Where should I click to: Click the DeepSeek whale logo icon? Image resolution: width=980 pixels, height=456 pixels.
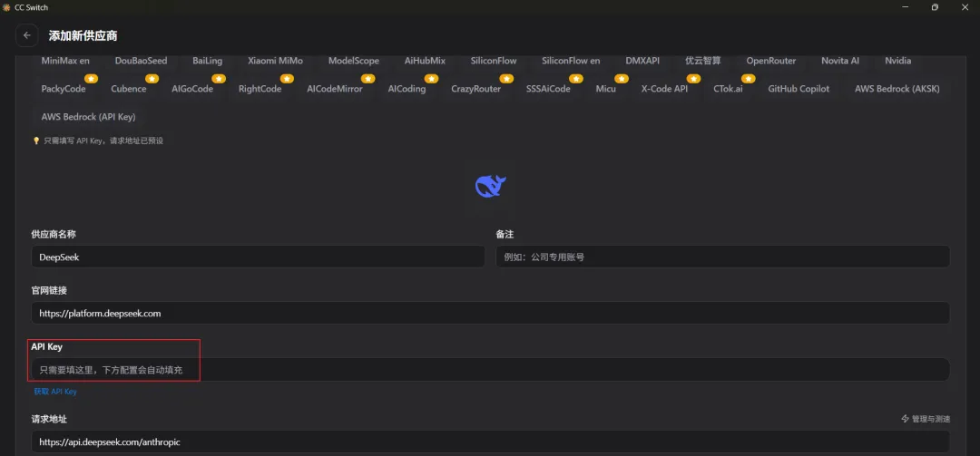tap(491, 186)
